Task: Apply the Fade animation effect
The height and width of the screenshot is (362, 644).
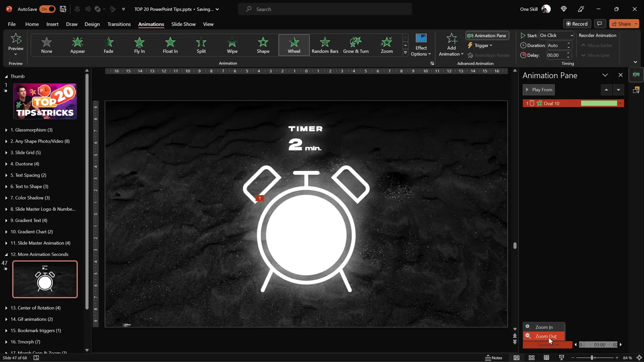Action: [x=108, y=45]
